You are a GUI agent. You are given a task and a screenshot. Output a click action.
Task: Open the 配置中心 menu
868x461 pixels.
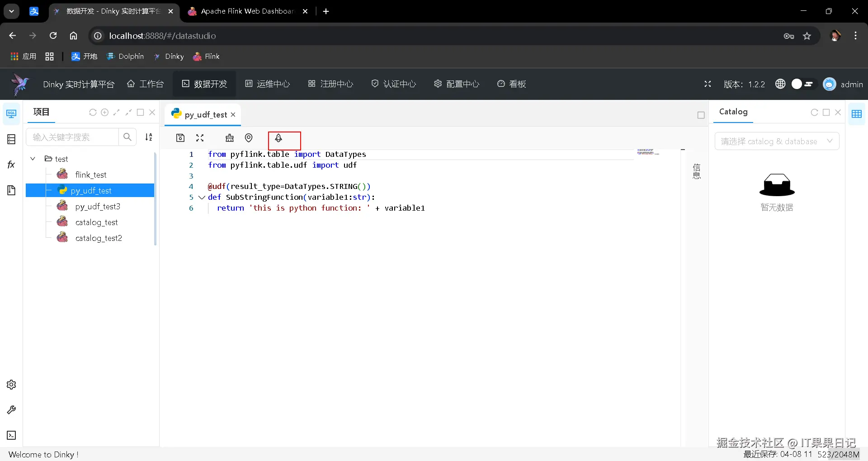pos(457,84)
